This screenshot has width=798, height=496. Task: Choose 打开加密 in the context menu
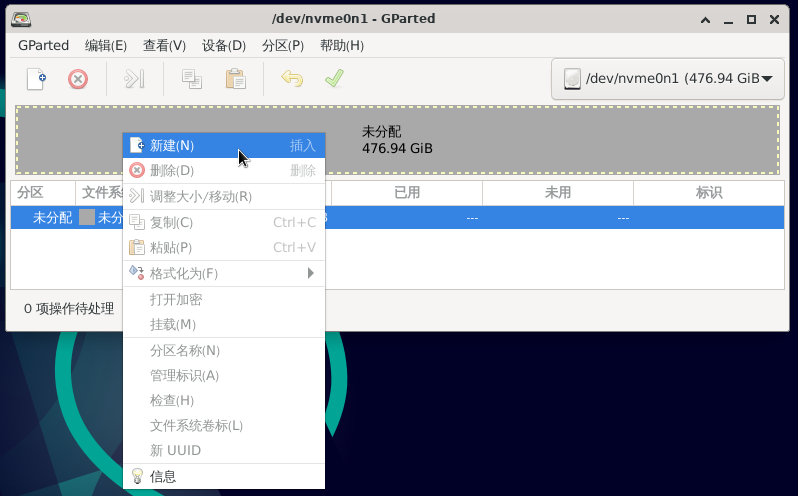tap(224, 299)
